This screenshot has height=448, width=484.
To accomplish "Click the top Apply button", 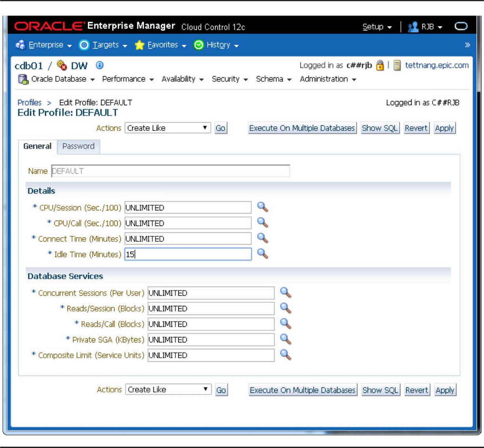I will coord(444,128).
